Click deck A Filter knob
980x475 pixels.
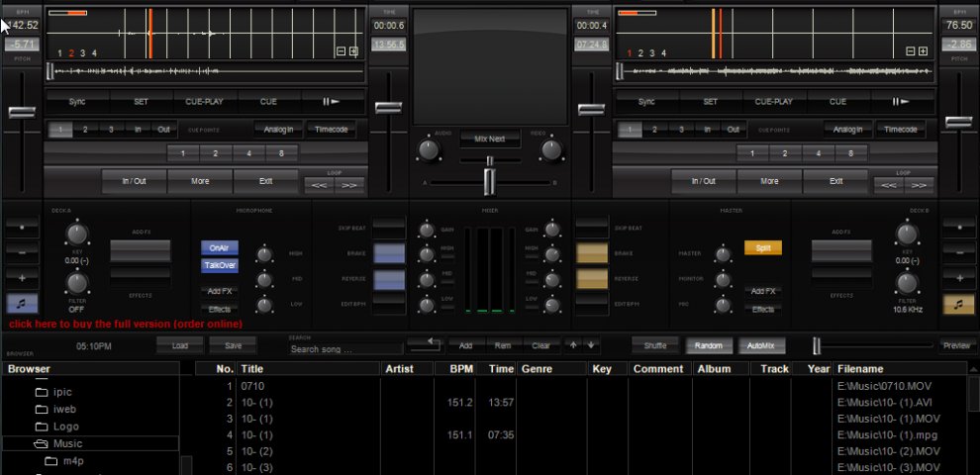coord(76,283)
